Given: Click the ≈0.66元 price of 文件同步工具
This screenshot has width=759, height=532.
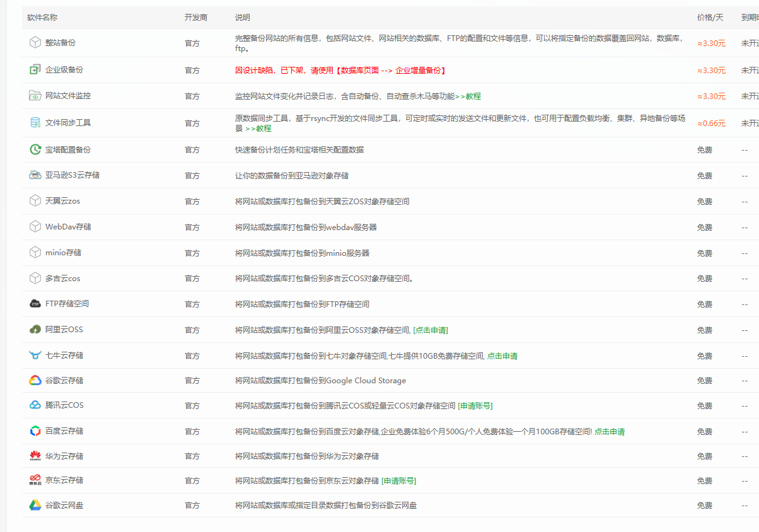Looking at the screenshot, I should [711, 124].
